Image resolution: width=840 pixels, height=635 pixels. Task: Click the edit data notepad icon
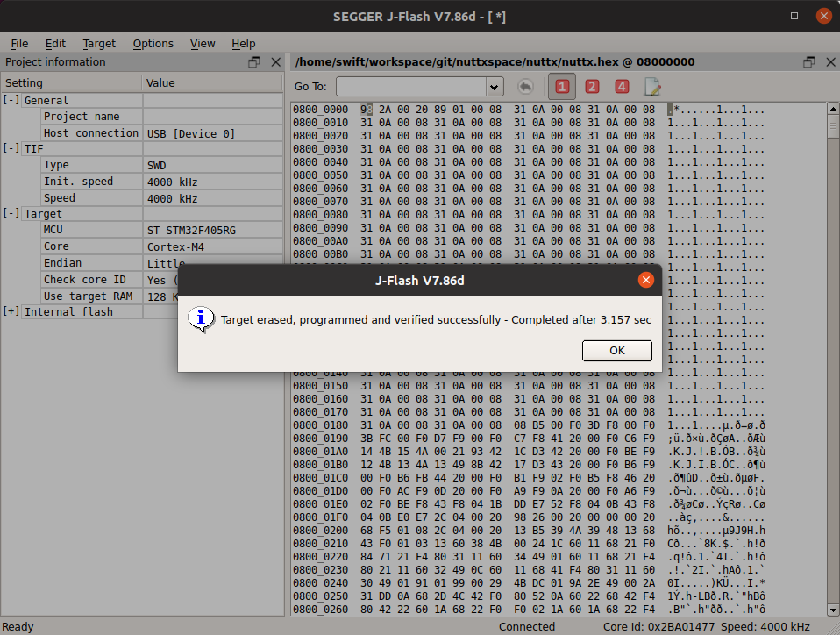tap(652, 87)
